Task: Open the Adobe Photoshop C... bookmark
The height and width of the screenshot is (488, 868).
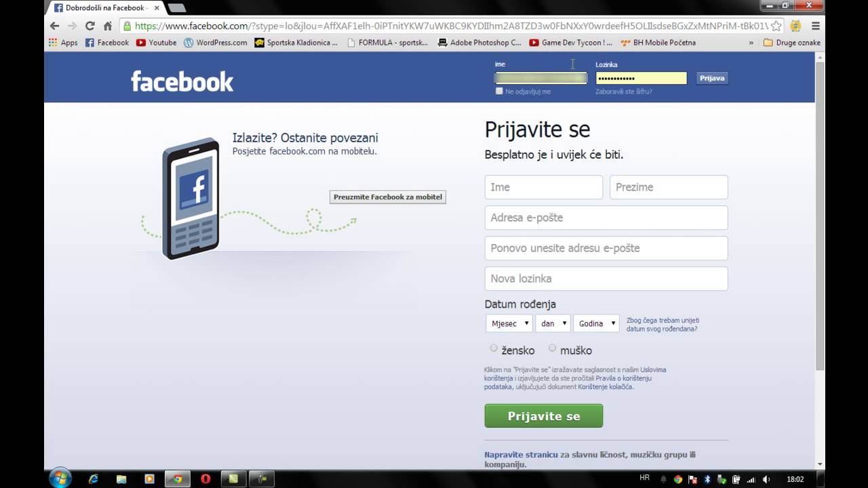Action: [479, 42]
